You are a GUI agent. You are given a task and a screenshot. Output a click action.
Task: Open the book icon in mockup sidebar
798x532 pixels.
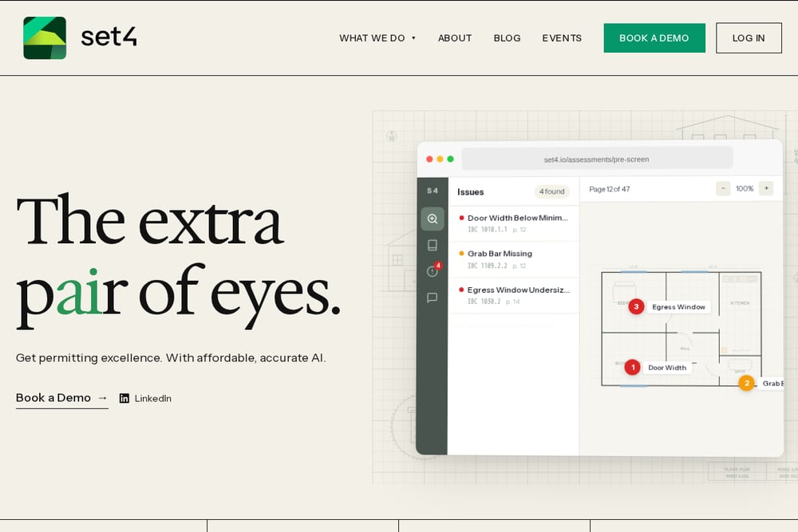pyautogui.click(x=432, y=245)
